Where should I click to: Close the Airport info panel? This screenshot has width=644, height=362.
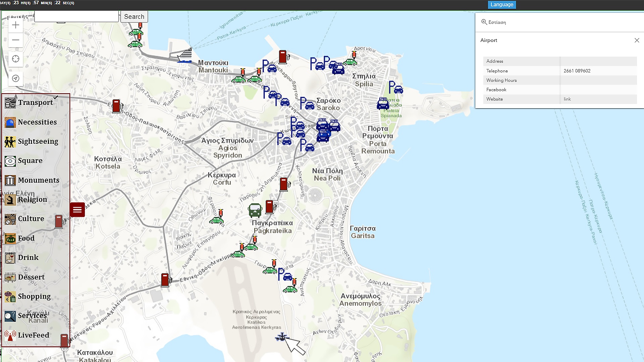coord(637,40)
